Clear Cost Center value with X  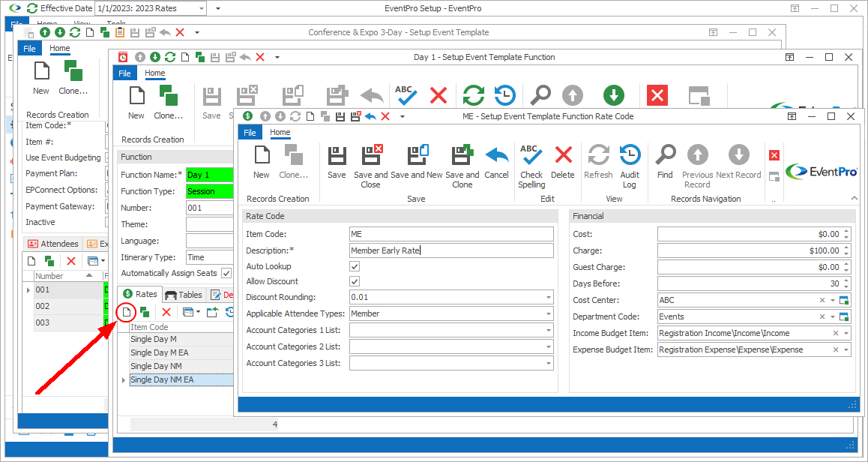822,300
